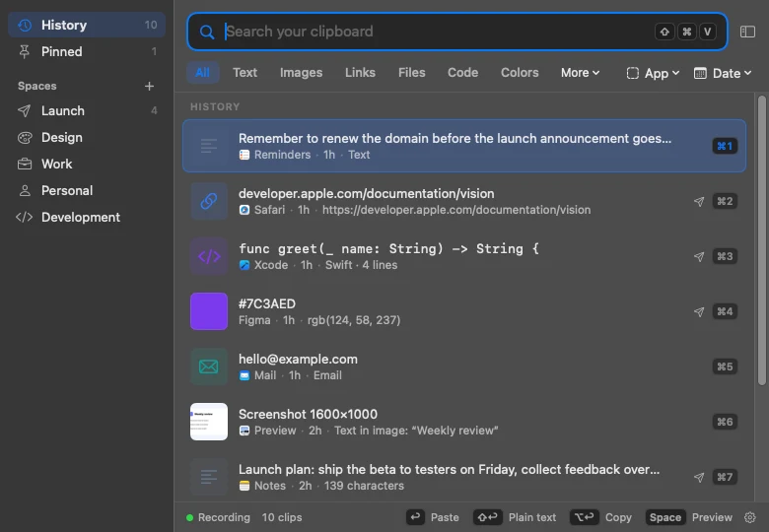Viewport: 769px width, 532px height.
Task: Add a new space with plus icon
Action: (x=149, y=87)
